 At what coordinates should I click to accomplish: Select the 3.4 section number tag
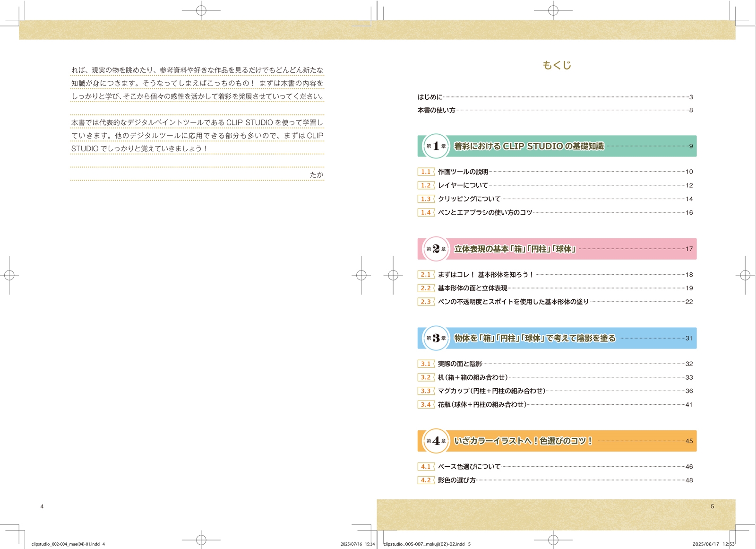pos(426,404)
